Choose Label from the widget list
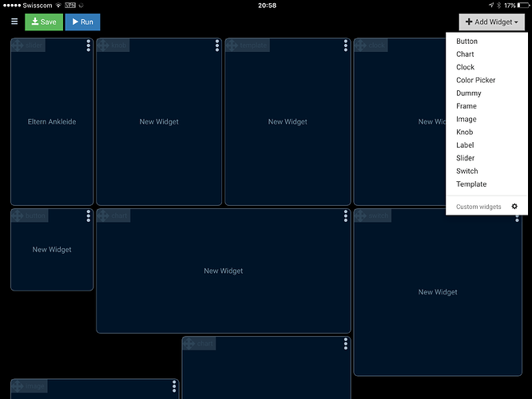The height and width of the screenshot is (399, 532). (x=465, y=145)
